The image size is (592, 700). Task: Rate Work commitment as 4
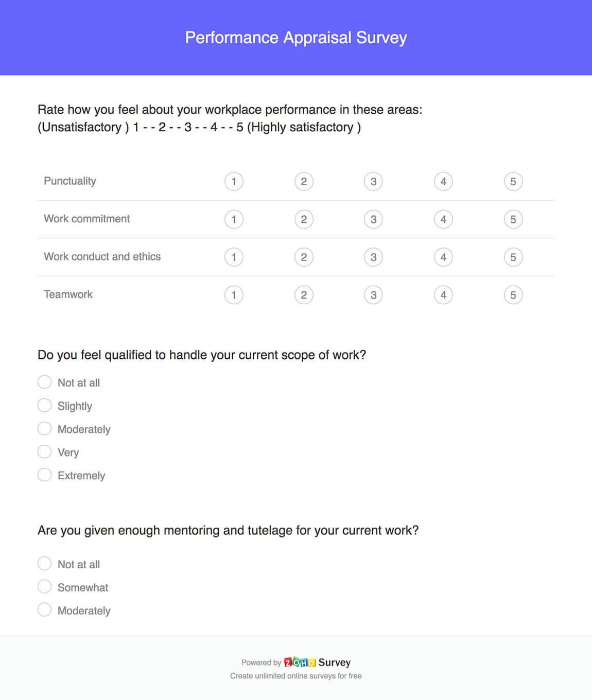[x=443, y=219]
